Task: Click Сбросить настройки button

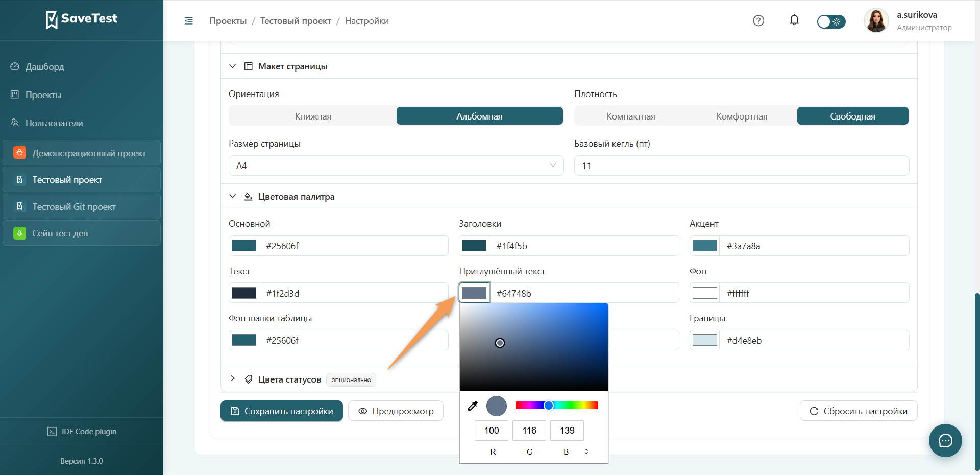Action: tap(859, 411)
